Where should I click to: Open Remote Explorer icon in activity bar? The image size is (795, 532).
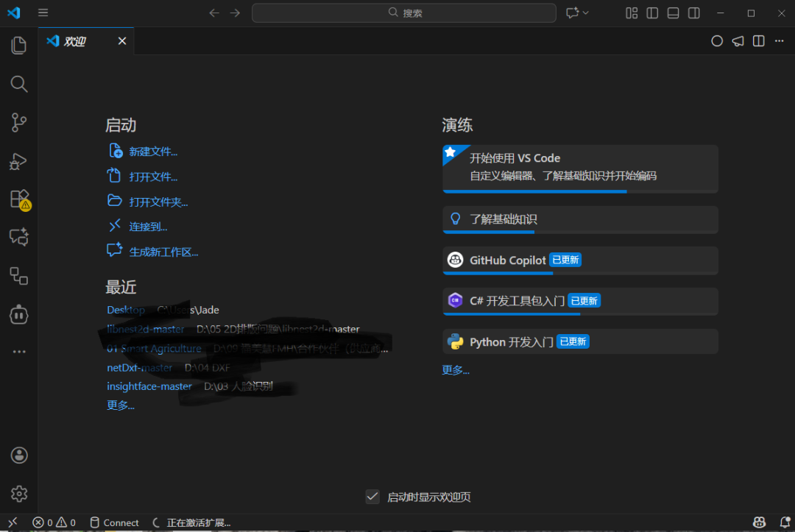pos(18,276)
